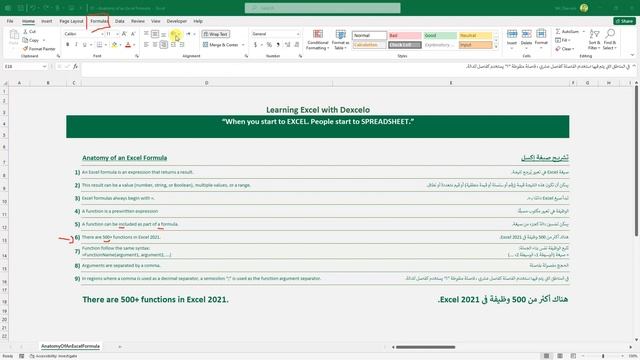Click the Center alignment icon
This screenshot has width=640, height=360.
155,44
